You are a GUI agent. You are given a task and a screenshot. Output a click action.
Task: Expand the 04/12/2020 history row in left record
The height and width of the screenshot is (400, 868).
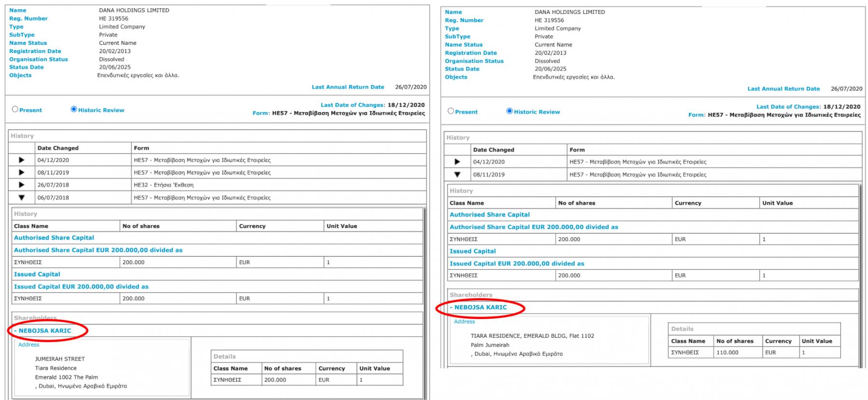[x=21, y=160]
